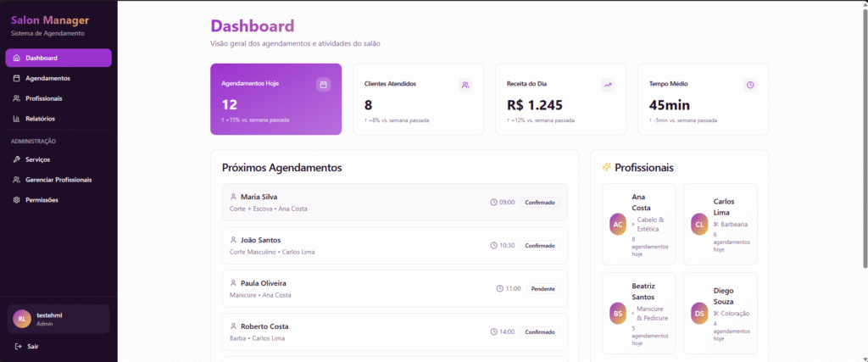Click the Beatriz Santos name in Profissionais

[643, 291]
